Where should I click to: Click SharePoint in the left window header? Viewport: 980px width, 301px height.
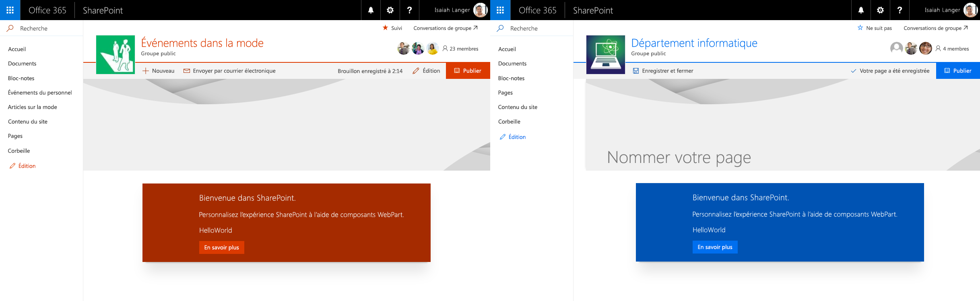103,10
